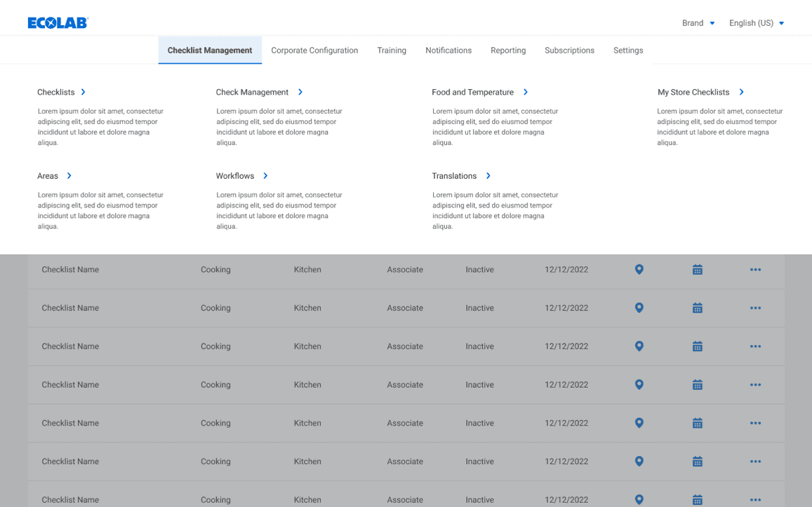Click the chevron arrow beside Translations
The height and width of the screenshot is (507, 812).
[488, 176]
